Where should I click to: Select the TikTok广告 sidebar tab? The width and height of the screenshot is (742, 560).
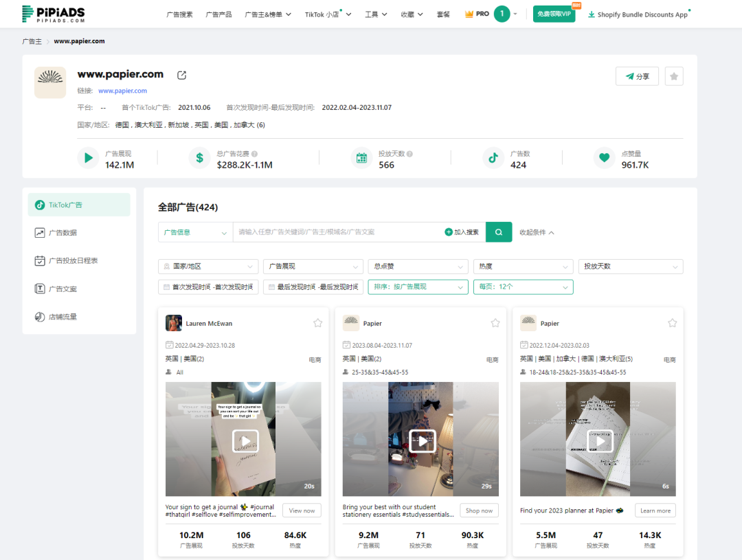pos(79,205)
